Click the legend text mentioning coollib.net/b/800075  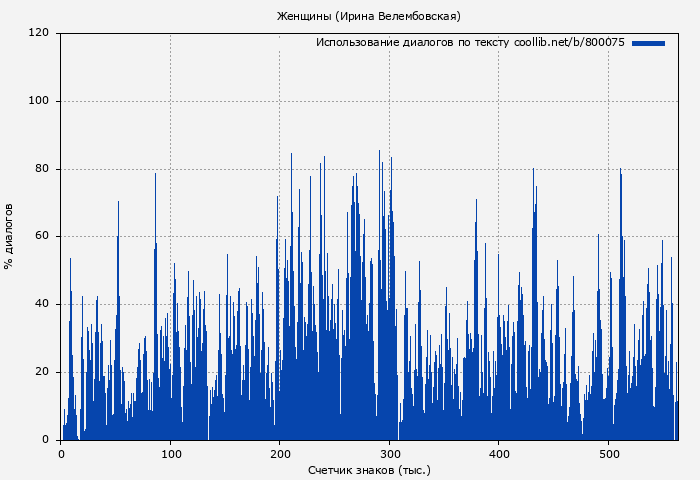pos(470,43)
